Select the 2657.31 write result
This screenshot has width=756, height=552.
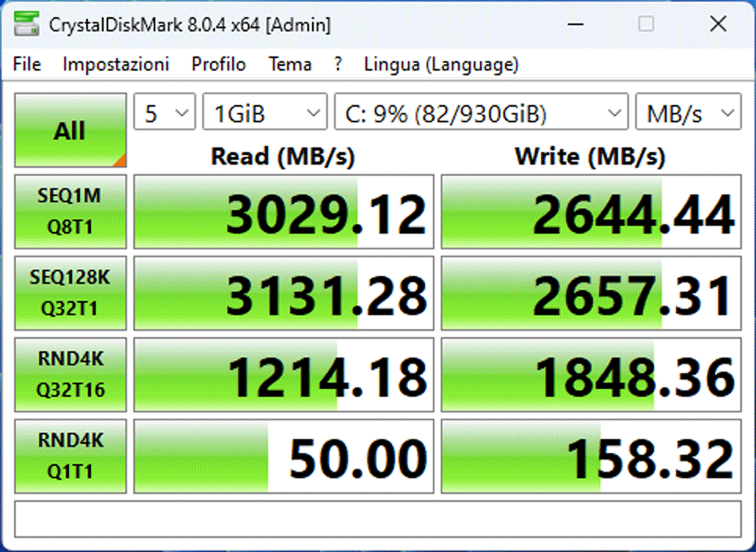point(591,293)
